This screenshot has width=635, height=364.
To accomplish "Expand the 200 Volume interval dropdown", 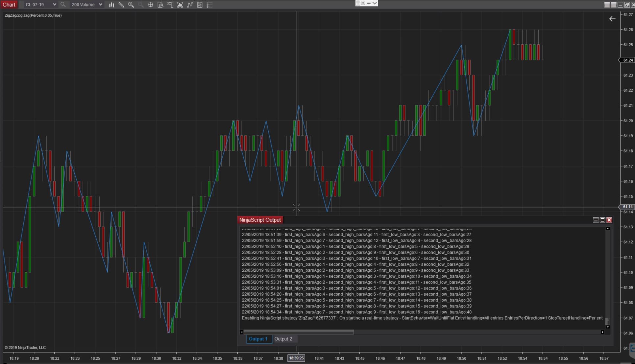I will [100, 5].
